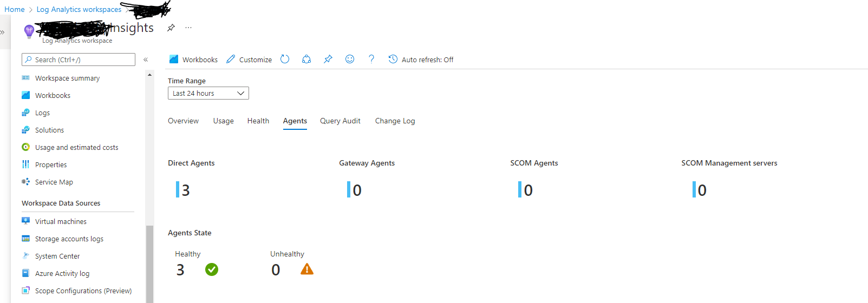Viewport: 868px width, 303px height.
Task: Click the Workspace summary icon
Action: (x=25, y=78)
